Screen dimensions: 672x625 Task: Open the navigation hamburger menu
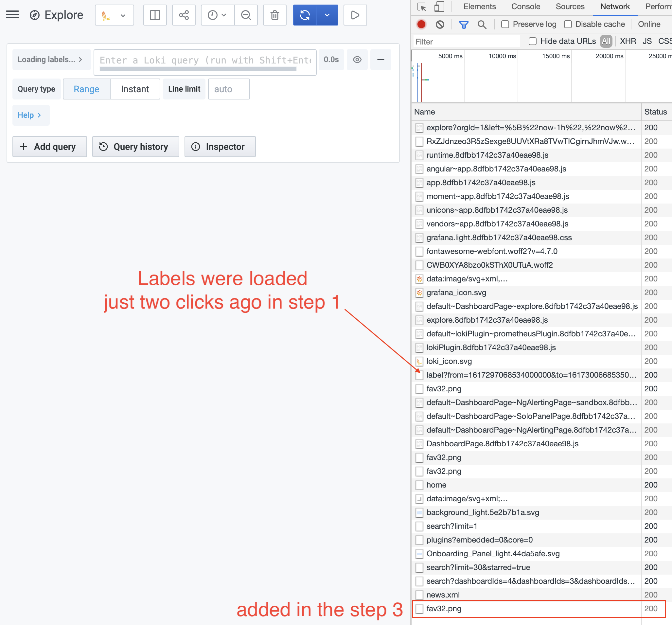[12, 14]
